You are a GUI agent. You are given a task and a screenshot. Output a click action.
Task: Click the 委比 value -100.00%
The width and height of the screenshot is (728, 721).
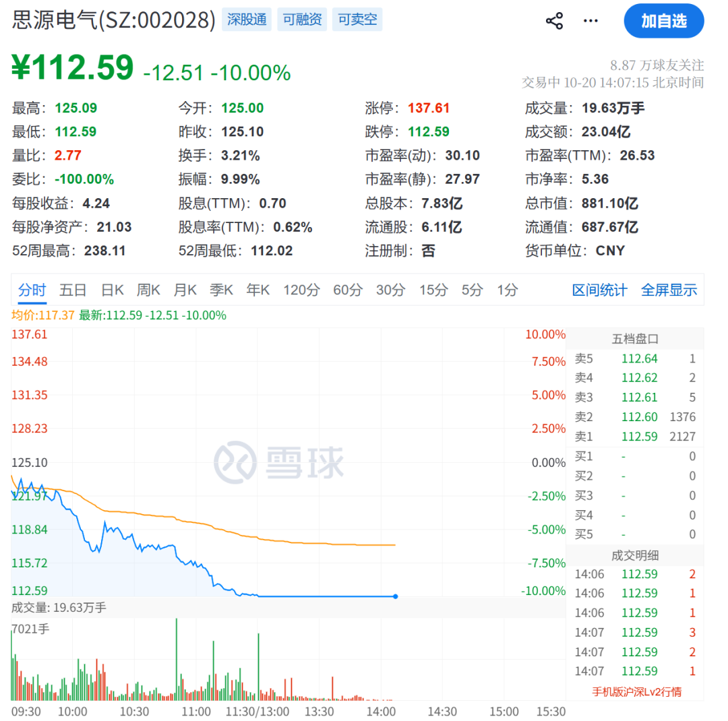[84, 179]
